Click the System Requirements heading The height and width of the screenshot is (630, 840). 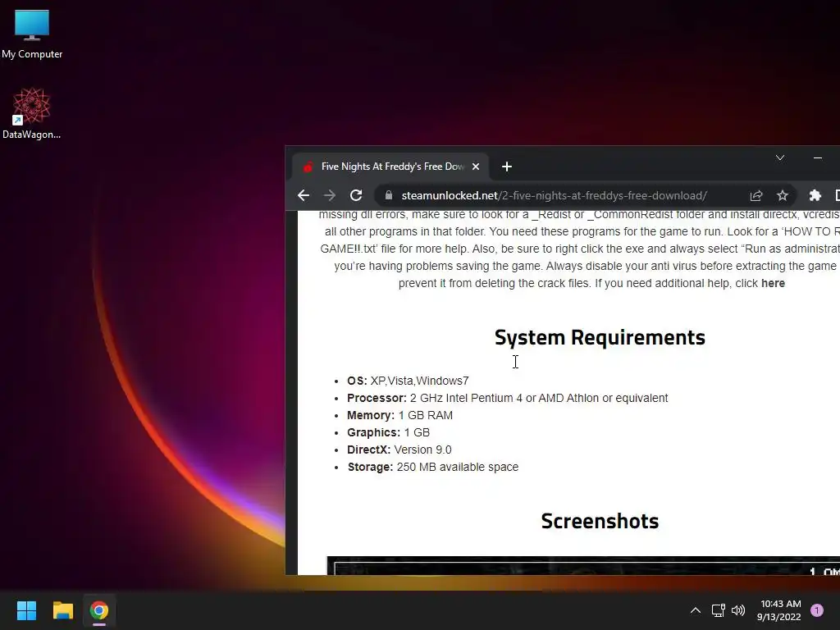[600, 337]
